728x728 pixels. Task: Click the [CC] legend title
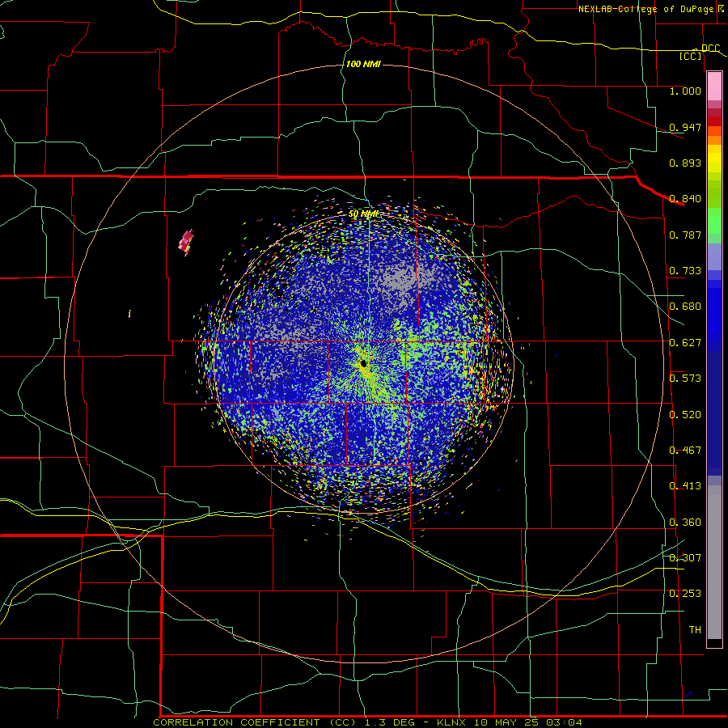(x=691, y=56)
